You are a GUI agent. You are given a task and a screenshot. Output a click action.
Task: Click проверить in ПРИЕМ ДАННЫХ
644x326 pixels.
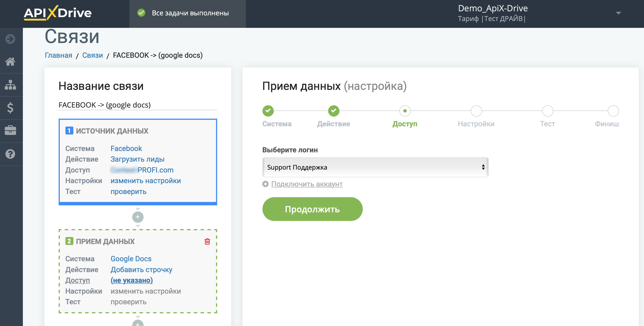pyautogui.click(x=128, y=302)
